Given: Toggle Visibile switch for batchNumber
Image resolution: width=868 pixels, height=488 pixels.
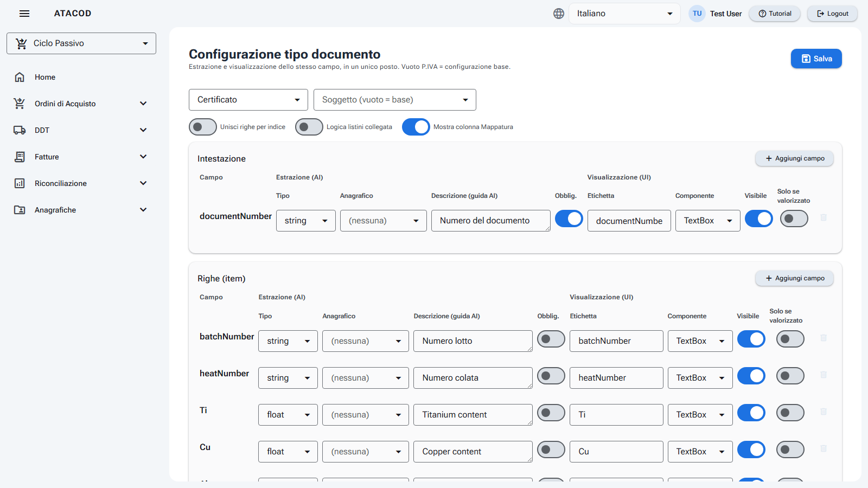Looking at the screenshot, I should point(751,339).
